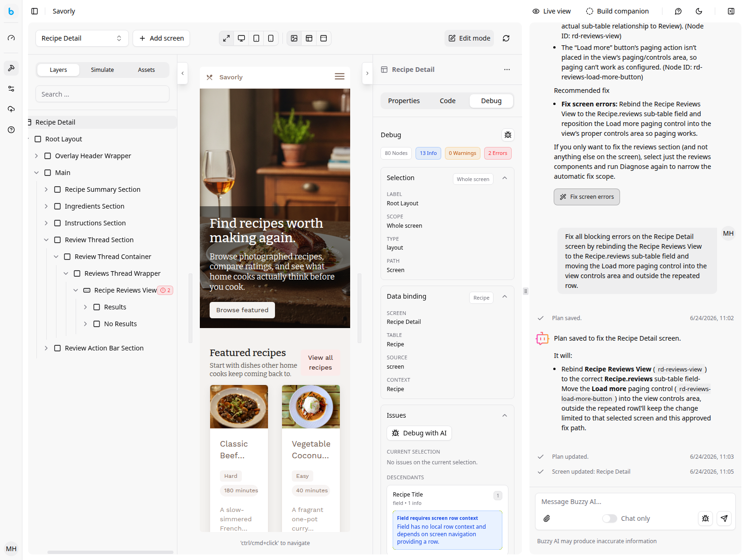This screenshot has height=560, width=747.
Task: Open the Properties tab
Action: tap(404, 101)
